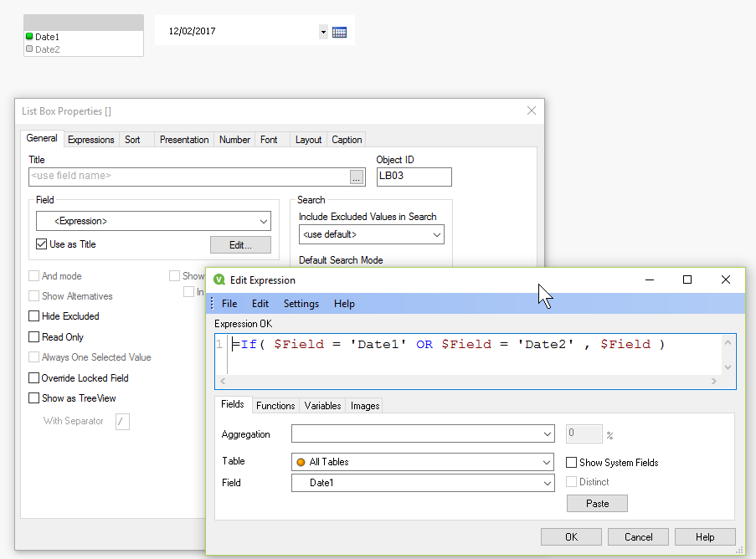Click the QlikView icon in Edit Expression title
Viewport: 756px width, 559px height.
[219, 280]
